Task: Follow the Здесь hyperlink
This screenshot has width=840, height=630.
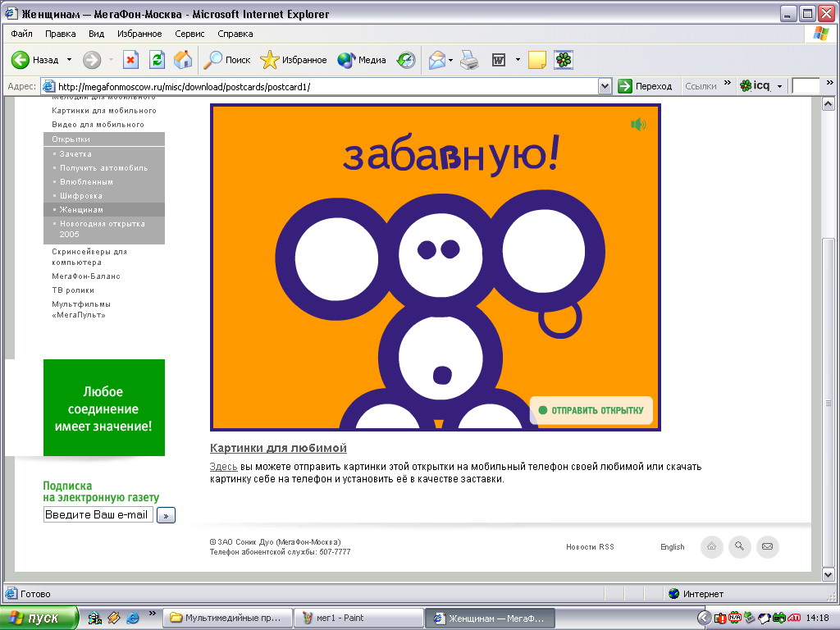Action: (x=223, y=467)
